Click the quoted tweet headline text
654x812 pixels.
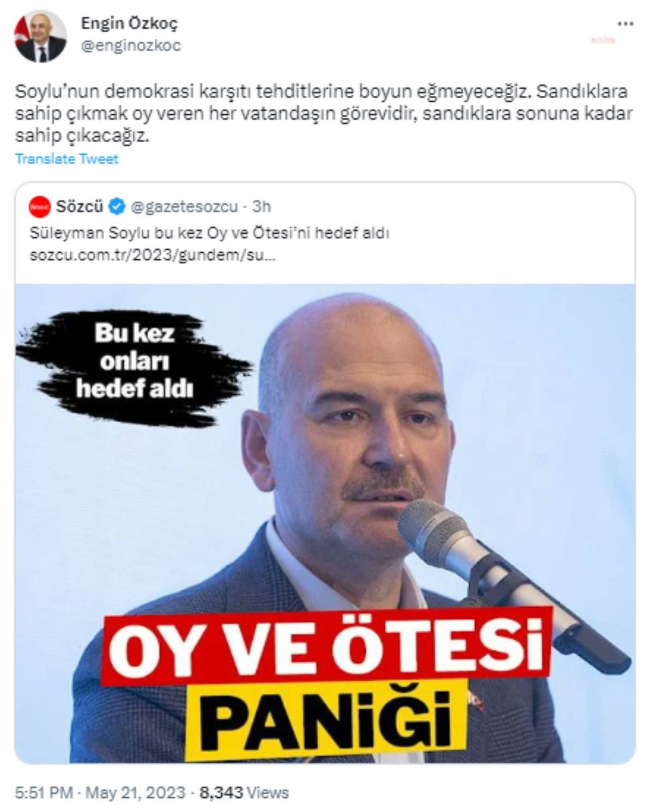click(x=209, y=233)
